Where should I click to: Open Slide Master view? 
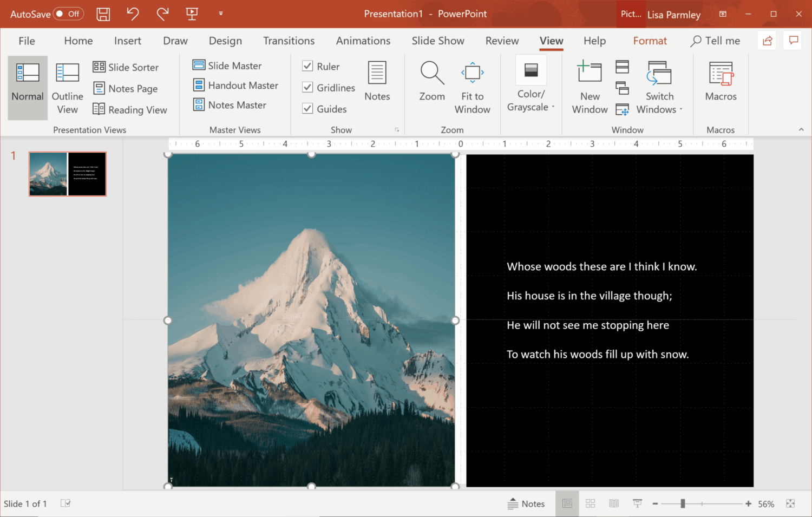(x=227, y=66)
